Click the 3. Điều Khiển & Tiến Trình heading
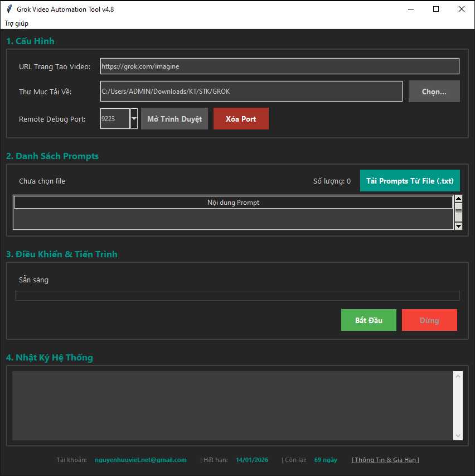This screenshot has height=476, width=475. 62,254
